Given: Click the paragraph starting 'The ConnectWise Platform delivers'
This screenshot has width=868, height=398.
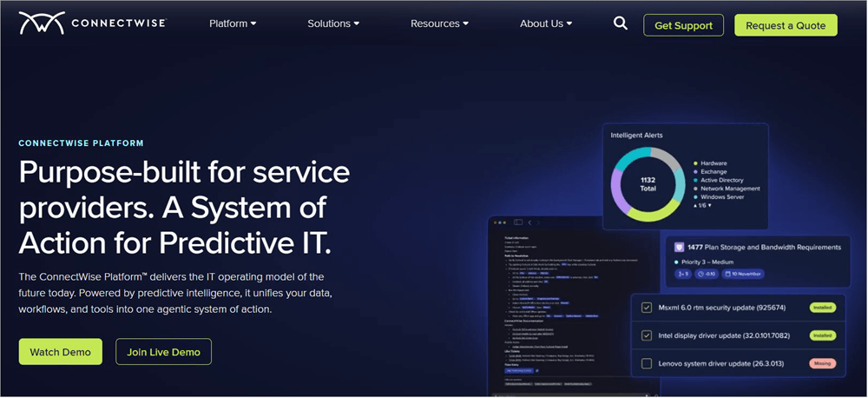Looking at the screenshot, I should coord(175,293).
